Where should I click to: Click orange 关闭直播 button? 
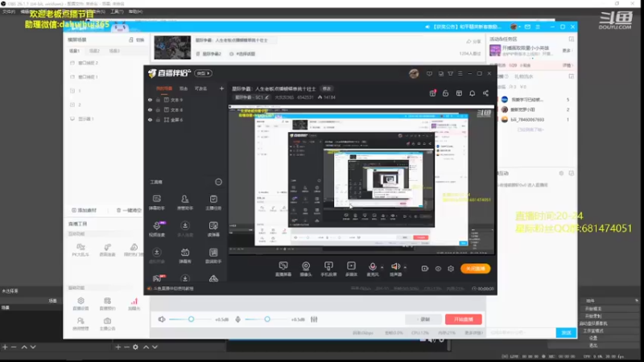coord(475,269)
